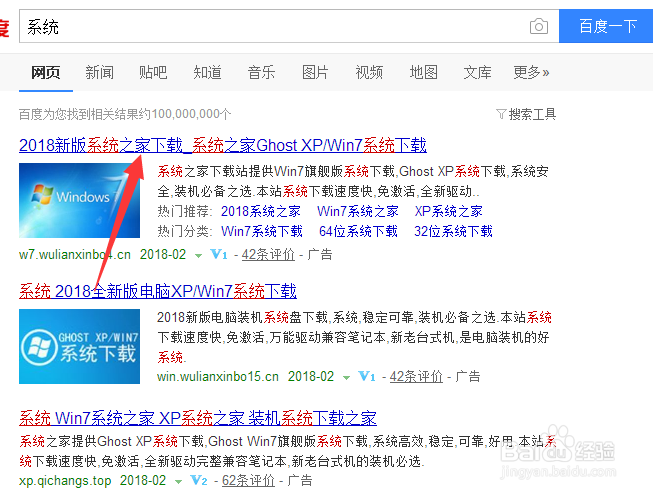Image resolution: width=653 pixels, height=495 pixels.
Task: Click the GHOST XP/WIN7 系统下载 thumbnail
Action: point(80,346)
